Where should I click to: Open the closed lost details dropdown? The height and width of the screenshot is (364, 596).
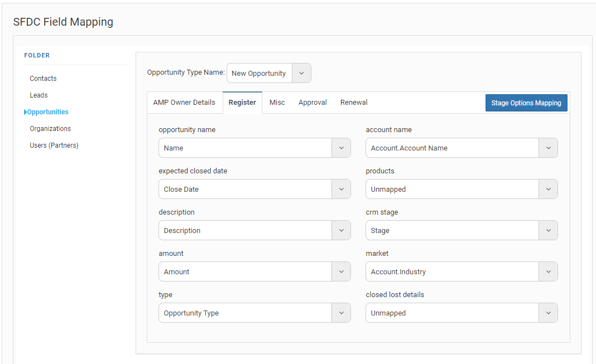[x=548, y=313]
